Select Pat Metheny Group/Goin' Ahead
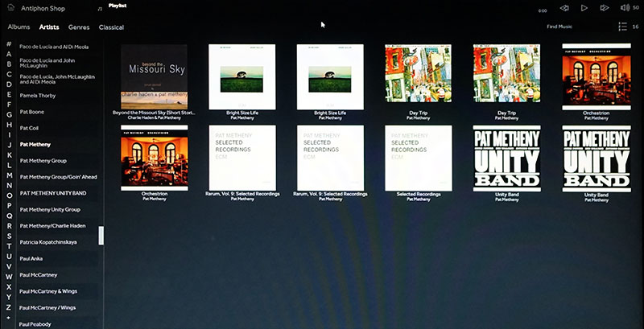Viewport: 644px width, 329px height. (57, 177)
